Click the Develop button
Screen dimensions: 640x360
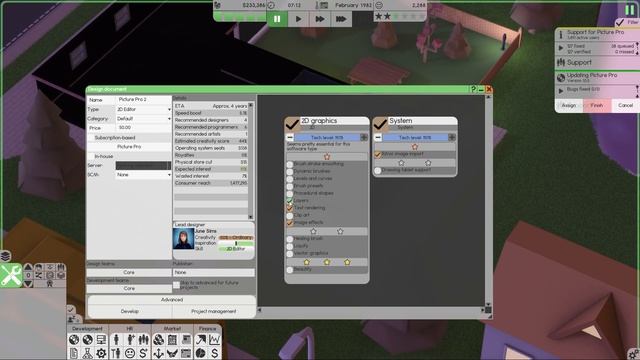tap(130, 311)
